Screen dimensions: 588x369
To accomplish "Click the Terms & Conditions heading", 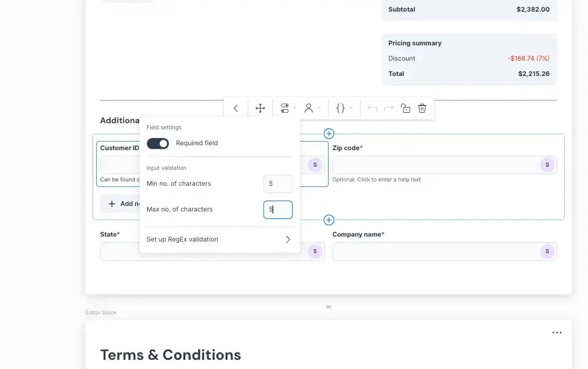I will coord(170,355).
